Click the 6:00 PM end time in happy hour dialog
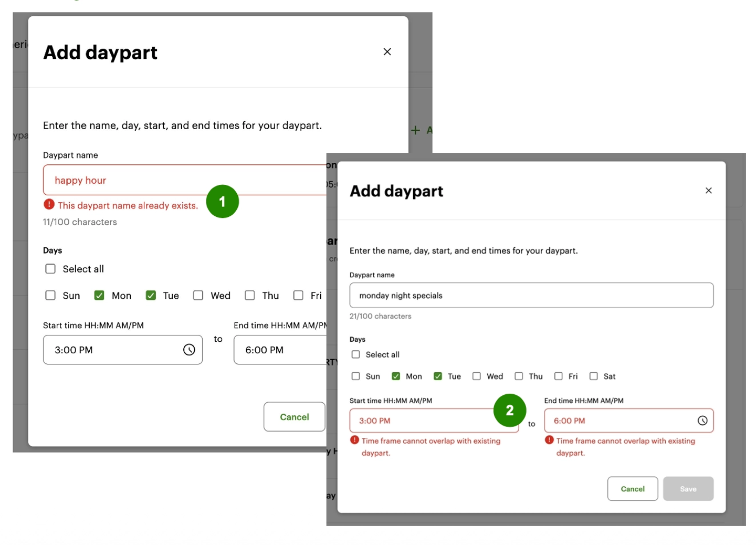 click(280, 350)
